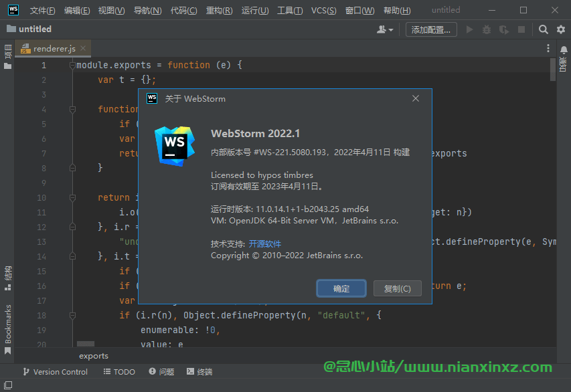571x392 pixels.
Task: Open the Bookmarks tool window
Action: [7, 329]
